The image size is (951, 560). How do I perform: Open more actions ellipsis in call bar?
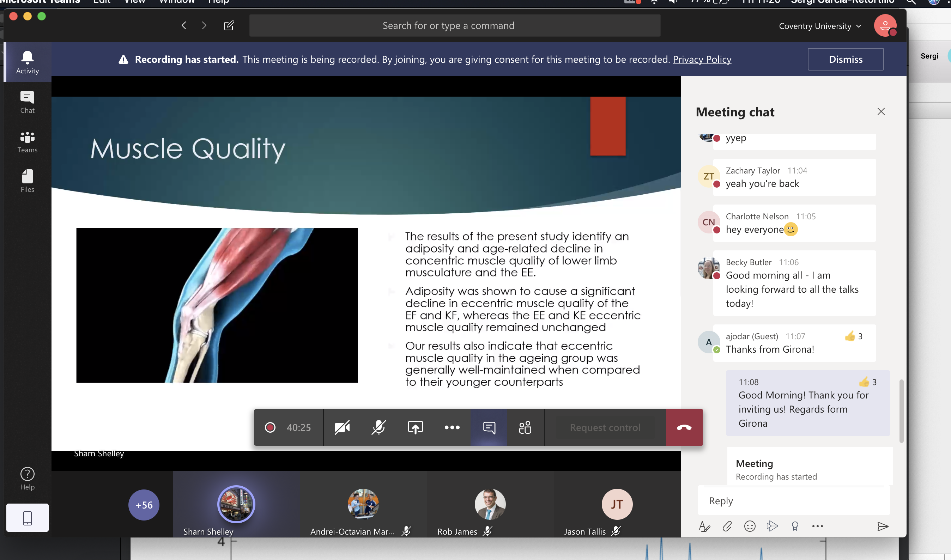452,427
